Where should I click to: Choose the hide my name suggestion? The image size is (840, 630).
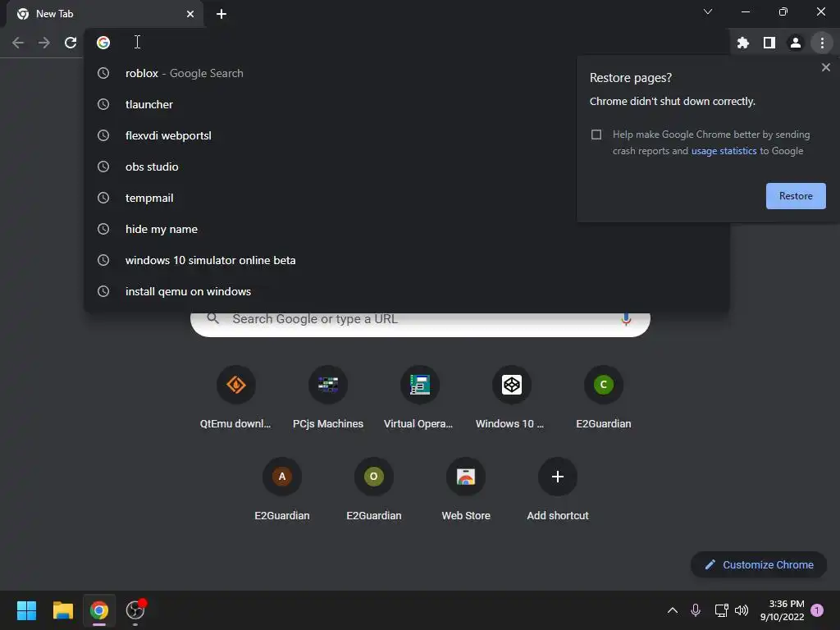tap(407, 229)
